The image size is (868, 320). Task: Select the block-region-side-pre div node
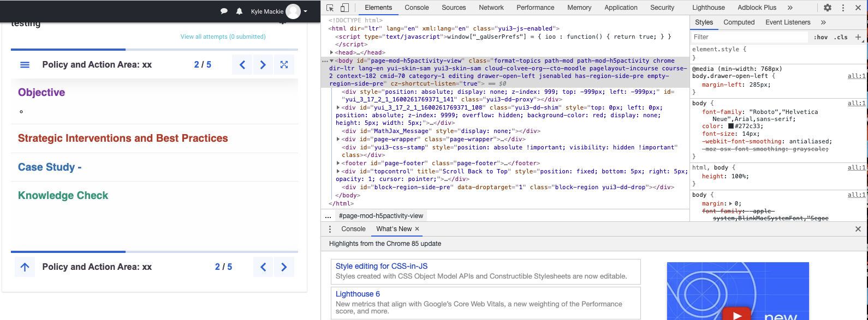pos(508,187)
